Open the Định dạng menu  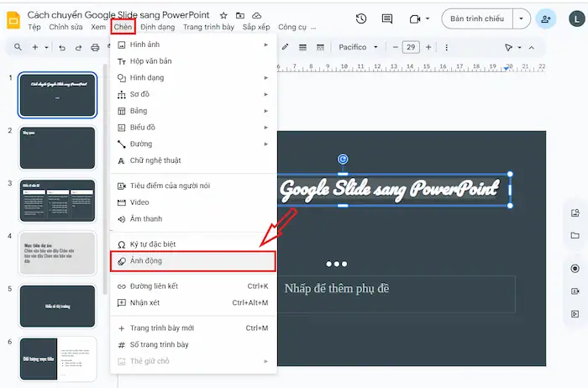tap(157, 28)
